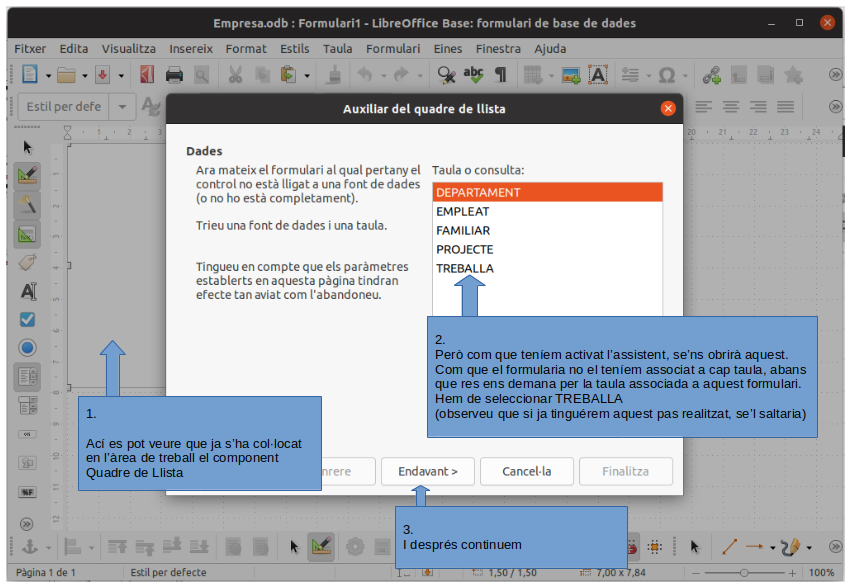Choose the Select arrow in form controls
The image size is (851, 588).
coord(27,147)
